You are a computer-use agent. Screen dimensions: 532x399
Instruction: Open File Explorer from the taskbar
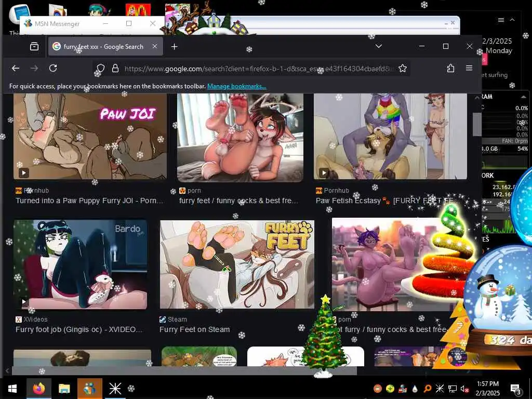(x=64, y=389)
